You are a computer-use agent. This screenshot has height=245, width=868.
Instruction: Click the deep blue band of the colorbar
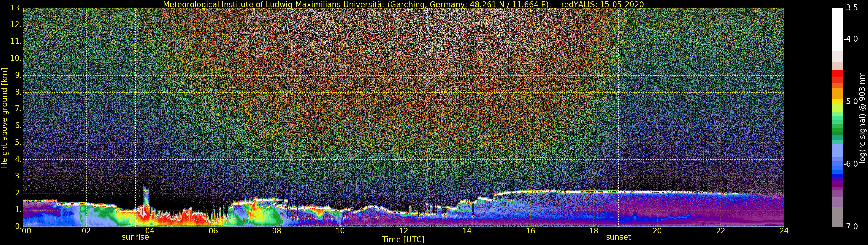[x=837, y=175]
